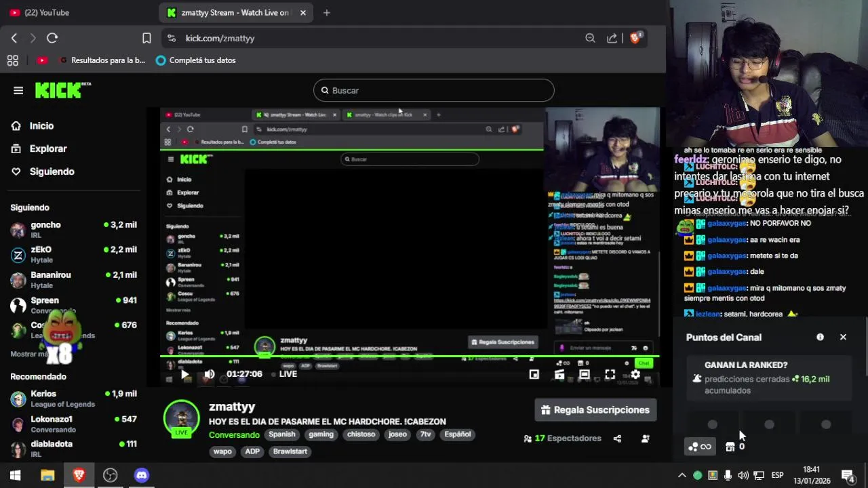Select the chistoso tag
This screenshot has height=488, width=868.
coord(361,434)
